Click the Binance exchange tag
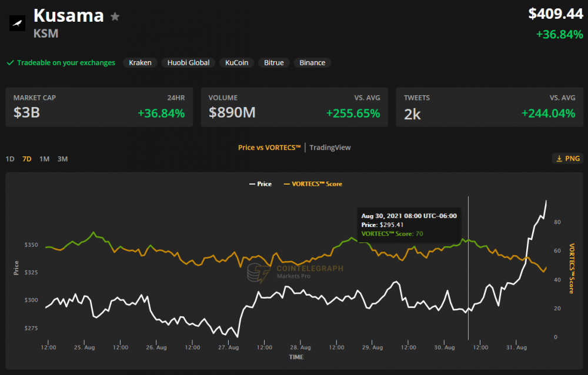Screen dimensions: 588x375 click(312, 63)
